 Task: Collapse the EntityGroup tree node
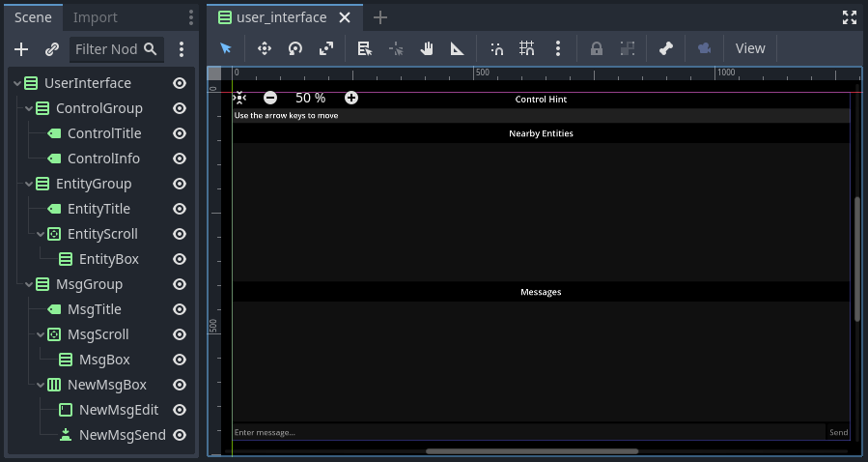(x=29, y=184)
